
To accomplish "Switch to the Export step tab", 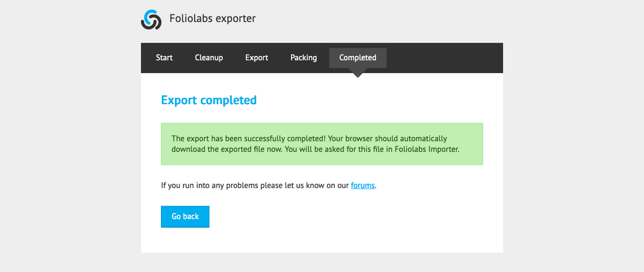I will click(x=257, y=58).
